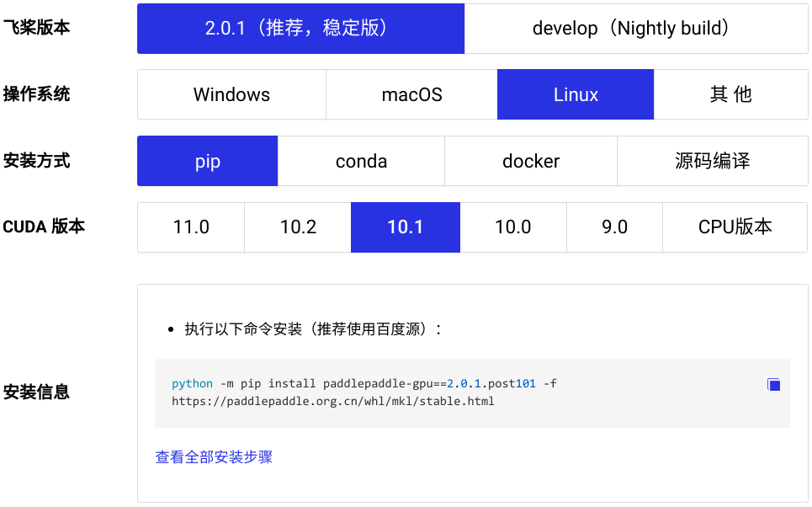The height and width of the screenshot is (507, 812).
Task: Select 源码编译 installation method
Action: 713,161
